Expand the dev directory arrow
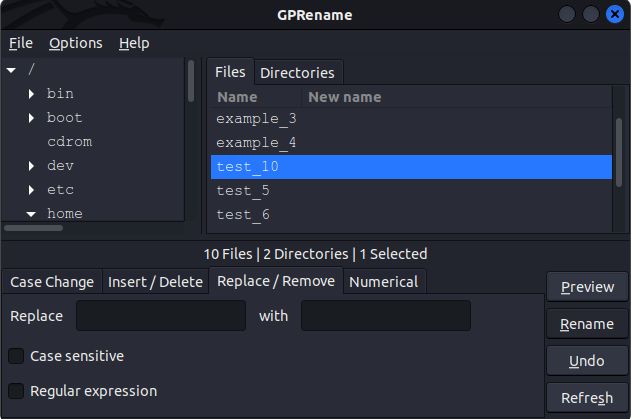 click(32, 166)
